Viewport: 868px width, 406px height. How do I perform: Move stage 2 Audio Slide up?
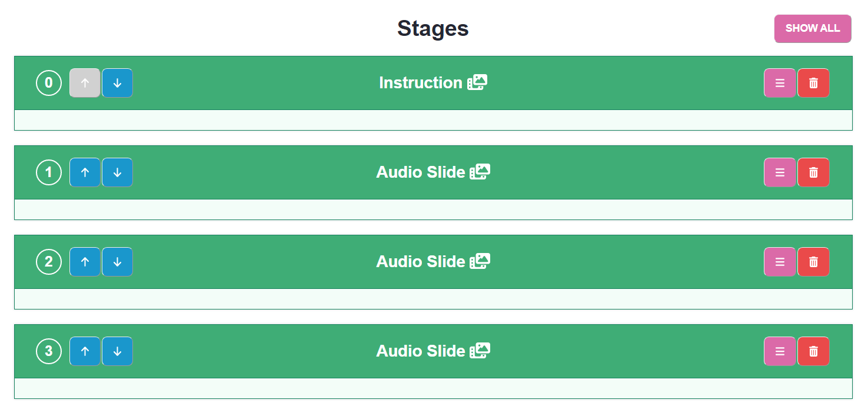[85, 262]
